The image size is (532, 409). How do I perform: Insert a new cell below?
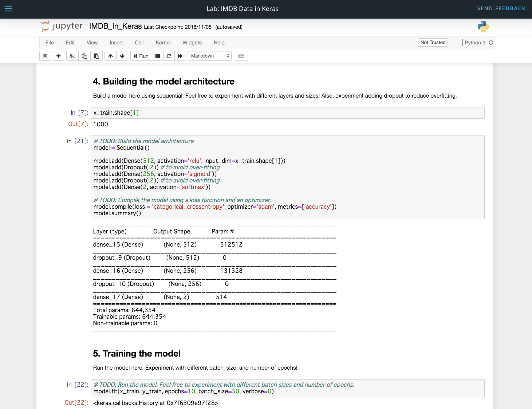pos(59,56)
